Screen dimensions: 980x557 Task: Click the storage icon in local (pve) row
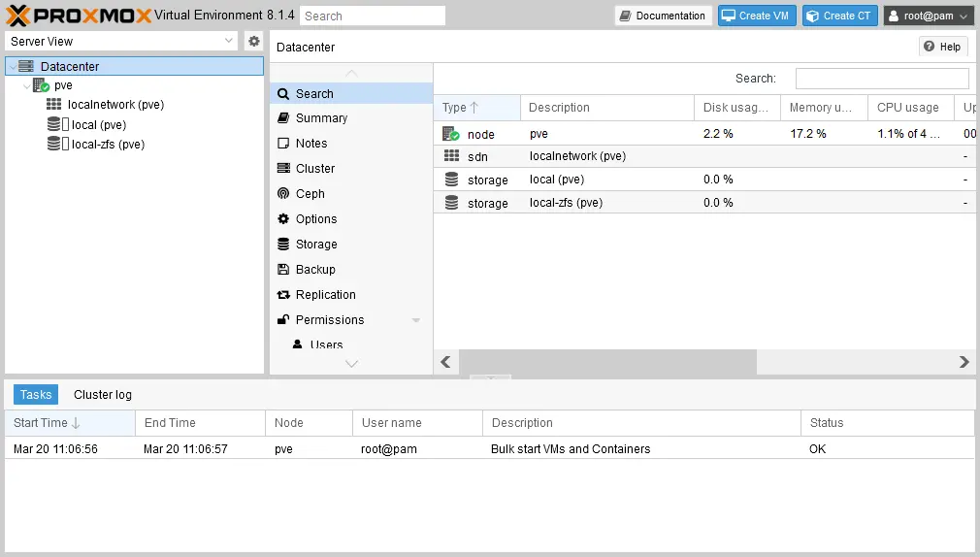(451, 180)
